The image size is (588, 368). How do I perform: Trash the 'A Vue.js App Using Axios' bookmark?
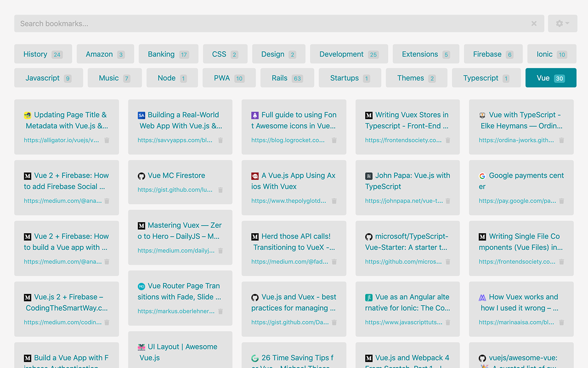334,201
